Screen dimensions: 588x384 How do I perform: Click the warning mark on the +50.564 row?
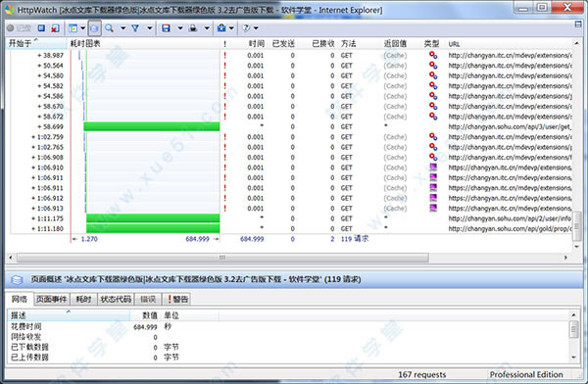(x=225, y=66)
